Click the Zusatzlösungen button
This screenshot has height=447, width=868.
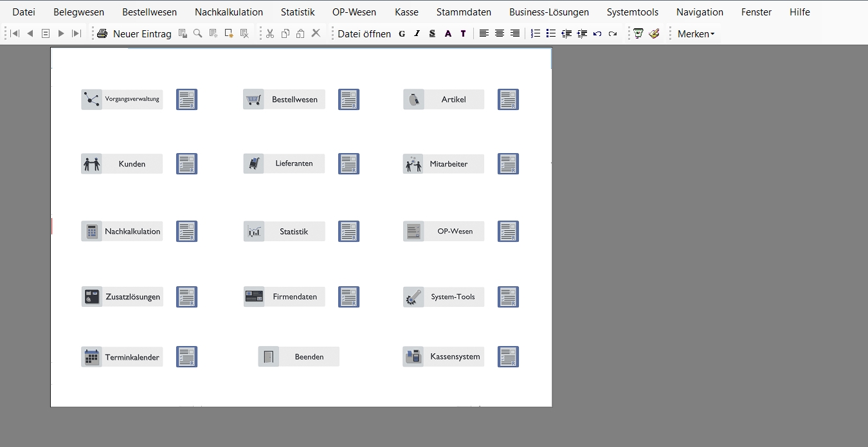(x=122, y=296)
